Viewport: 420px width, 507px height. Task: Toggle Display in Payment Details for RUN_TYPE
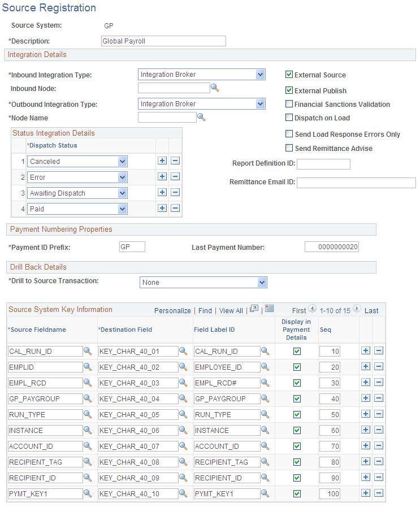(296, 414)
